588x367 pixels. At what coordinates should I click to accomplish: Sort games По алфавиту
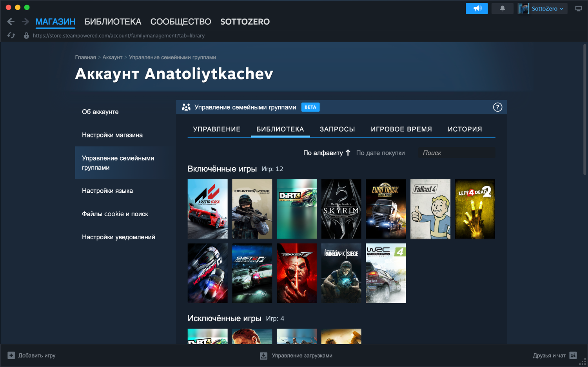[x=323, y=153]
